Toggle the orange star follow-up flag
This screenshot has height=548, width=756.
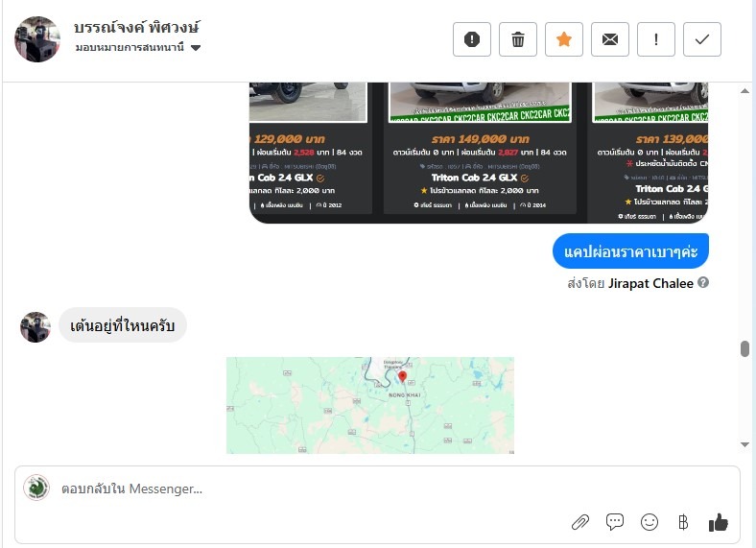563,39
